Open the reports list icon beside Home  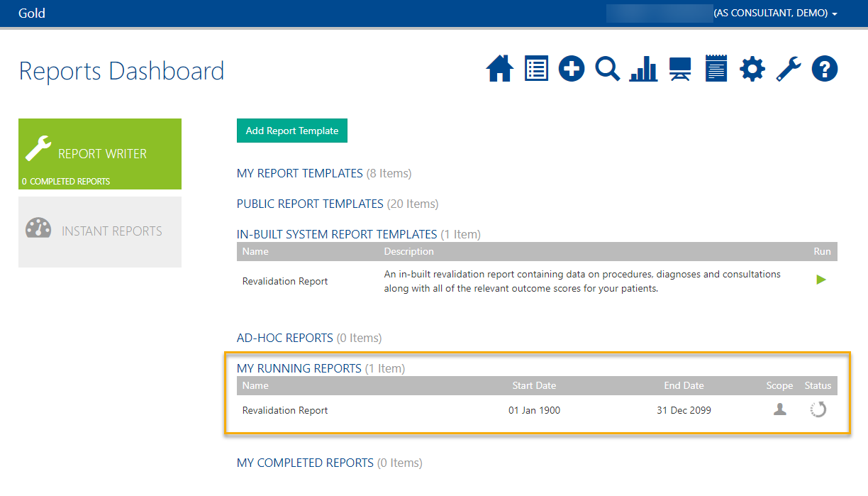pos(536,68)
